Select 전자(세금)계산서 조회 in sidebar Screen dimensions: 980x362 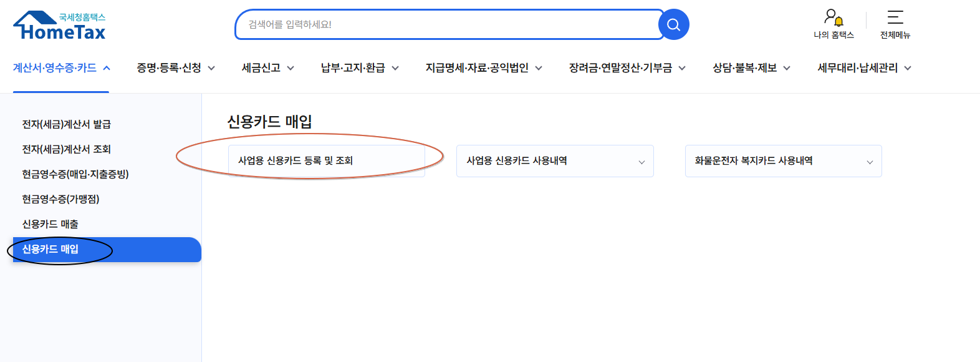(x=67, y=149)
